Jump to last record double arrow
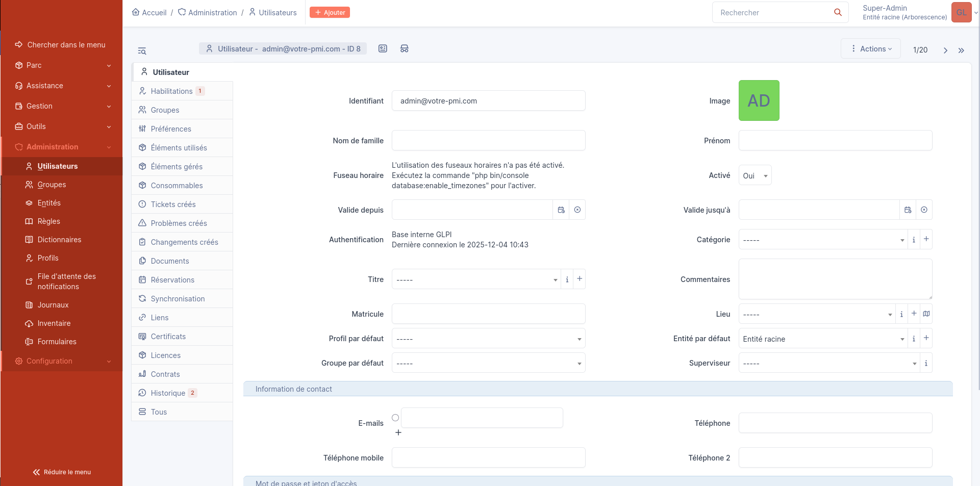This screenshot has height=486, width=980. 961,50
